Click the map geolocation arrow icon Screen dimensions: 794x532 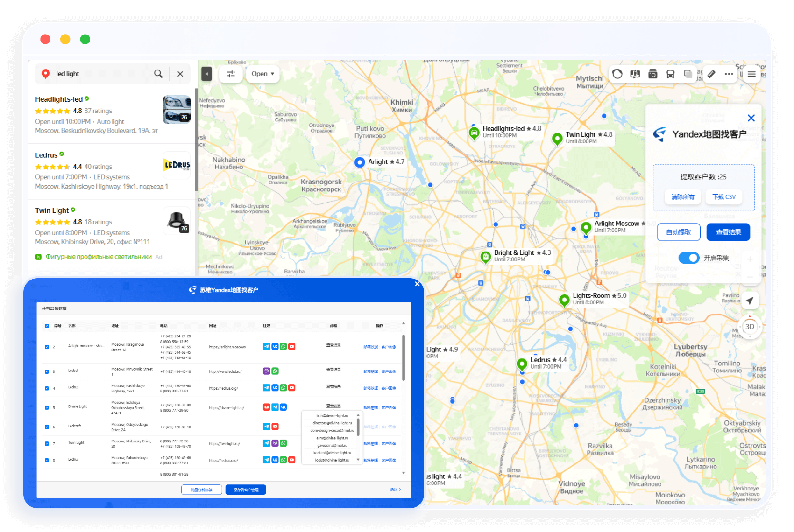click(750, 301)
